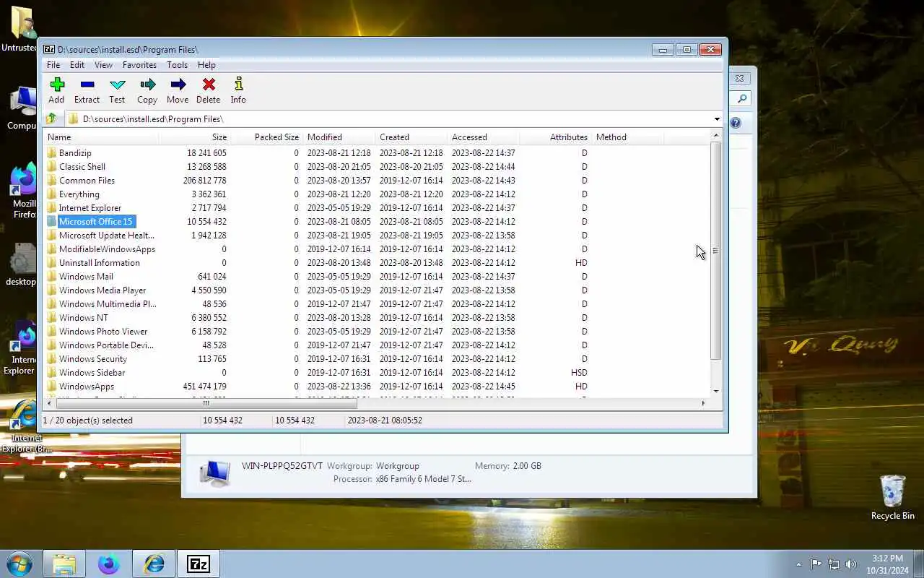Select the Windows Media Player row
Image resolution: width=924 pixels, height=578 pixels.
376,290
